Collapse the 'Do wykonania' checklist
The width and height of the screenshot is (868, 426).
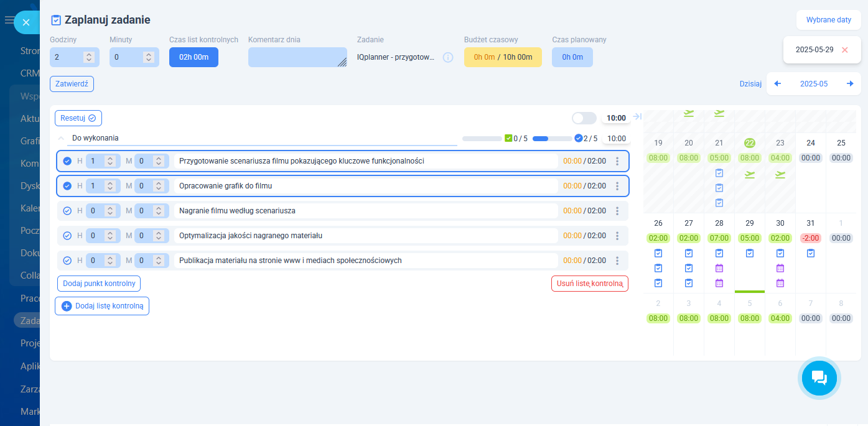[x=61, y=138]
